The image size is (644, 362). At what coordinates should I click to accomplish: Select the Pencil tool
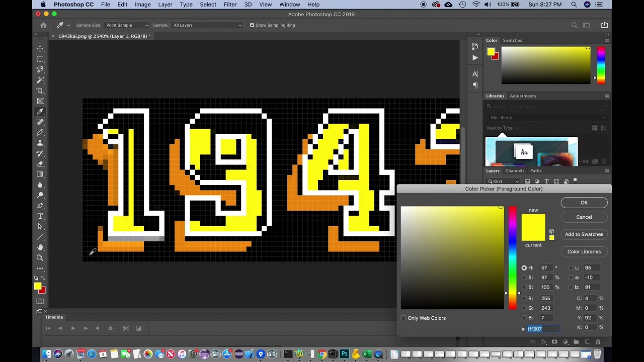pos(40,132)
